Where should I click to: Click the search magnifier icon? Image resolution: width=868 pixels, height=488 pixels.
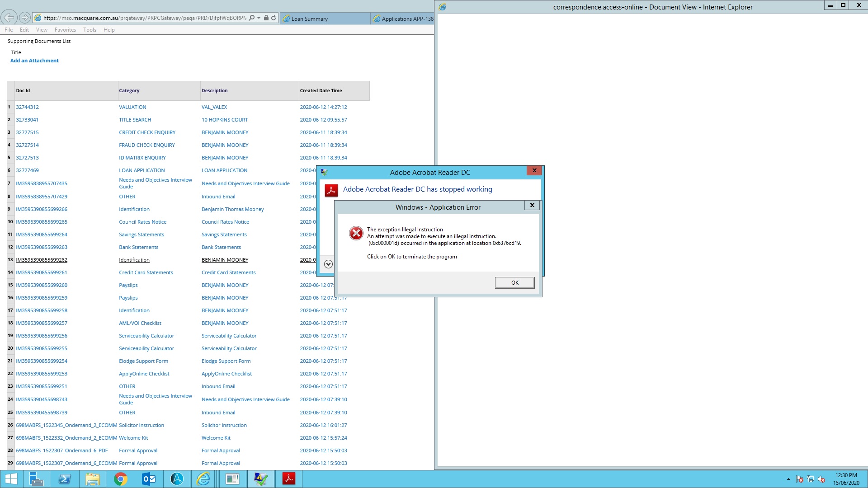tap(251, 18)
